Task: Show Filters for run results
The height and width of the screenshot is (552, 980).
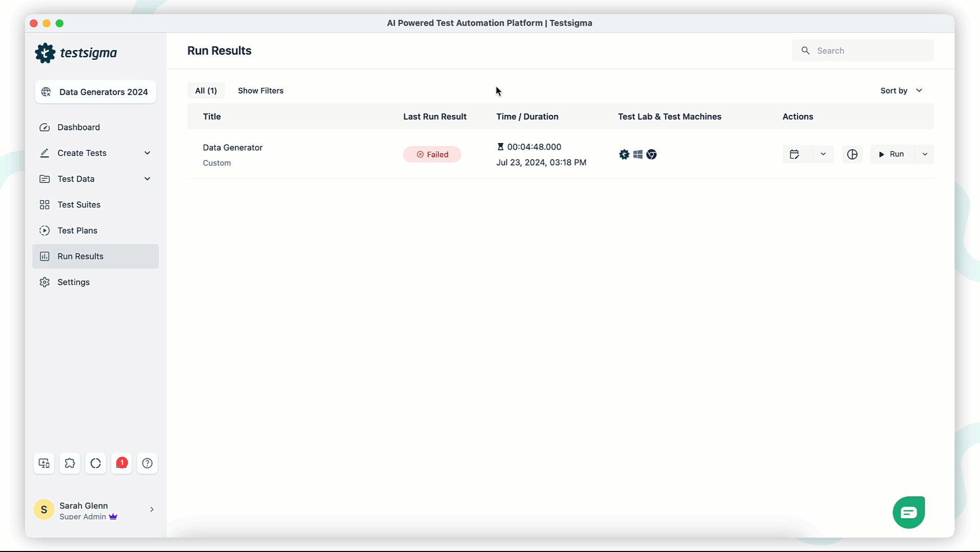Action: (260, 90)
